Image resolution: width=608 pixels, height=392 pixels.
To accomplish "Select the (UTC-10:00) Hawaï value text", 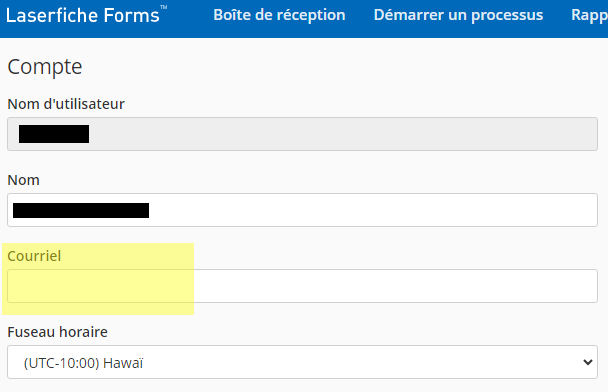I will [x=83, y=363].
